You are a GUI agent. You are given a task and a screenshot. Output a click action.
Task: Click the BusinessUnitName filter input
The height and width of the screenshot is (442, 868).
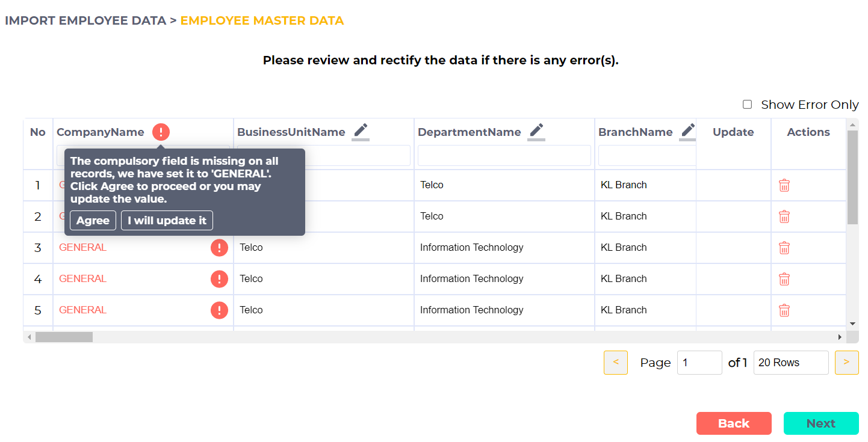pos(358,156)
